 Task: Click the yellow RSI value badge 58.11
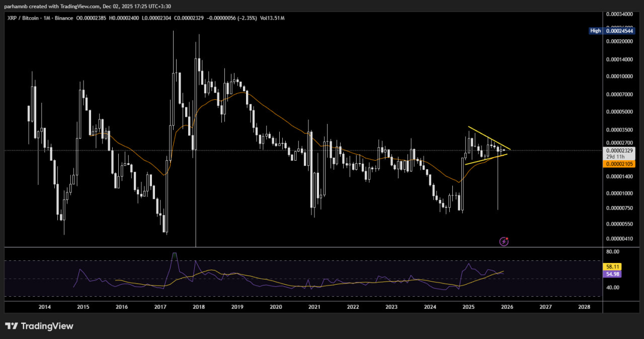pos(612,266)
